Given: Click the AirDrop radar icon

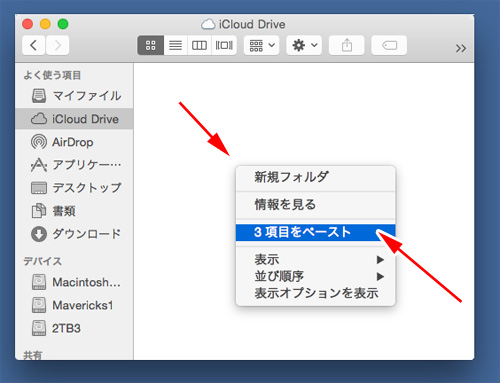Looking at the screenshot, I should [39, 142].
